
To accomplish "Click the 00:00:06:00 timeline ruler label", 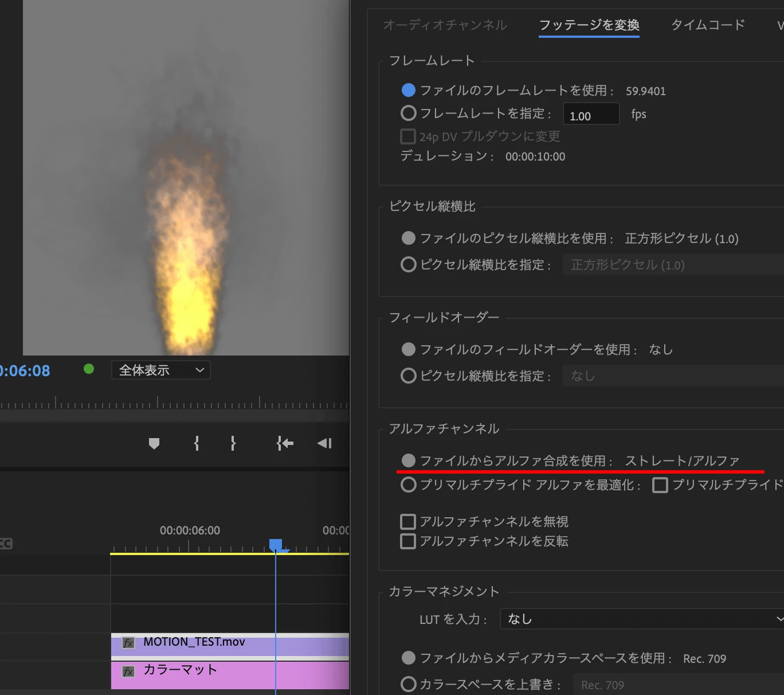I will pos(190,530).
